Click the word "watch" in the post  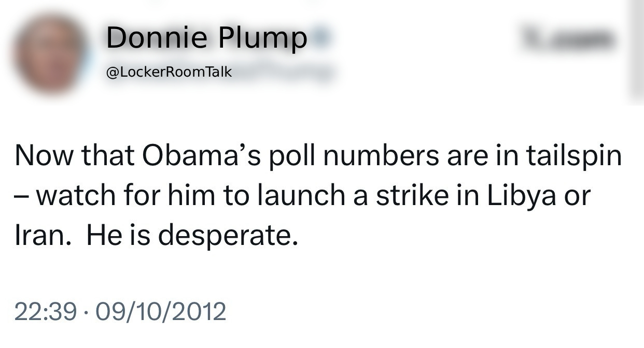(x=76, y=195)
